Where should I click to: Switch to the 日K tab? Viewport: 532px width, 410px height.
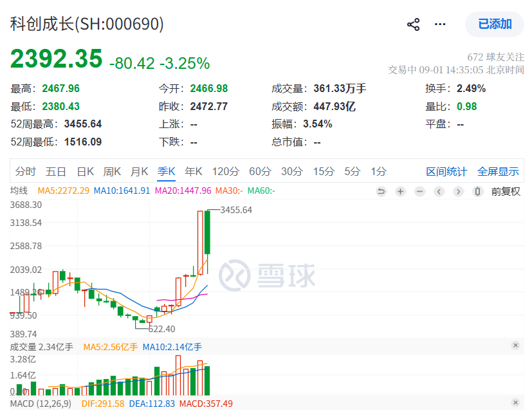[85, 172]
